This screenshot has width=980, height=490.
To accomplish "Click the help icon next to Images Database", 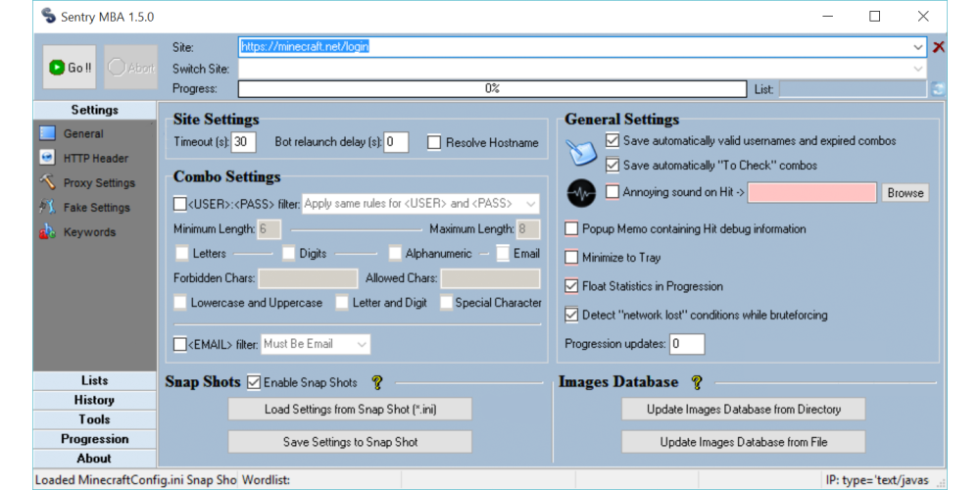I will point(697,382).
